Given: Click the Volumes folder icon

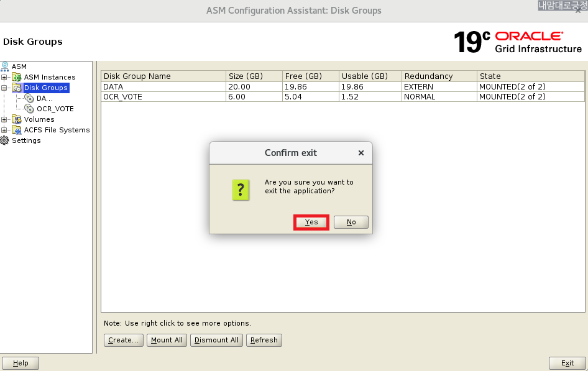Looking at the screenshot, I should 17,119.
